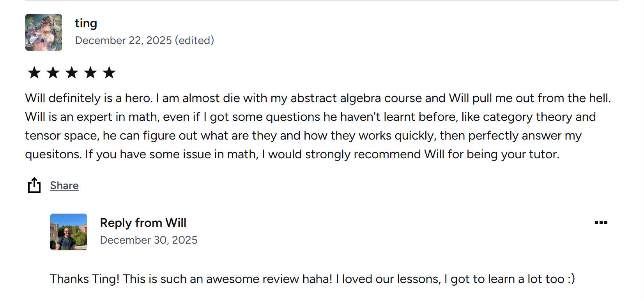Click the fourth rating star
This screenshot has width=644, height=299.
[90, 73]
